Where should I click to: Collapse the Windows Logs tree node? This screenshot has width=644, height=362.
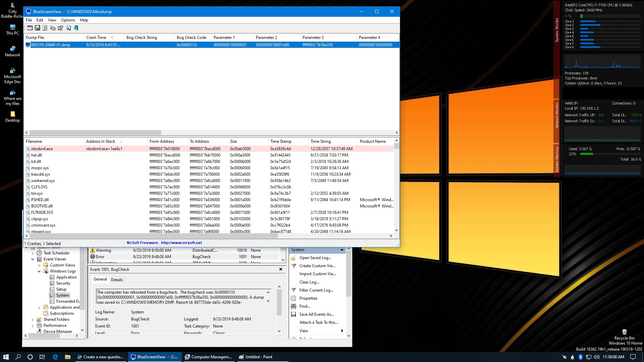tap(39, 271)
